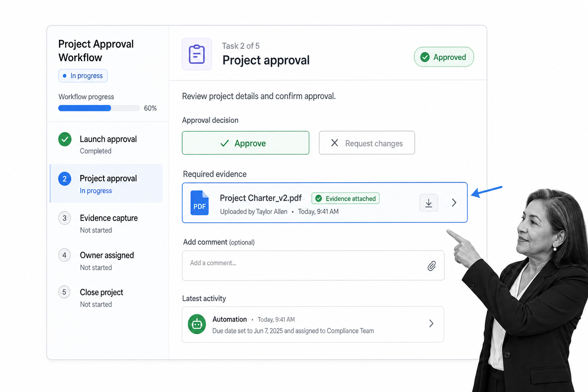Click check icon in Evidence attached badge
Viewport: 588px width, 392px height.
click(318, 198)
